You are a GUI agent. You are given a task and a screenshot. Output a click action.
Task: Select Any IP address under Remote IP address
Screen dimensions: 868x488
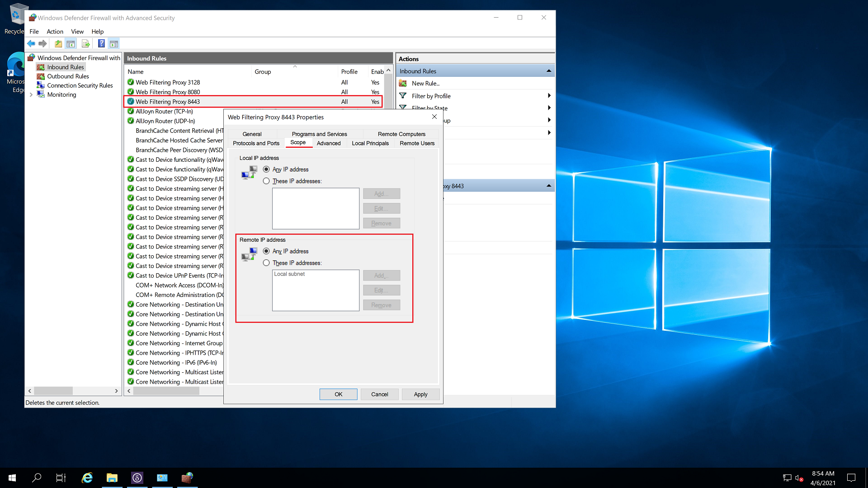[266, 250]
